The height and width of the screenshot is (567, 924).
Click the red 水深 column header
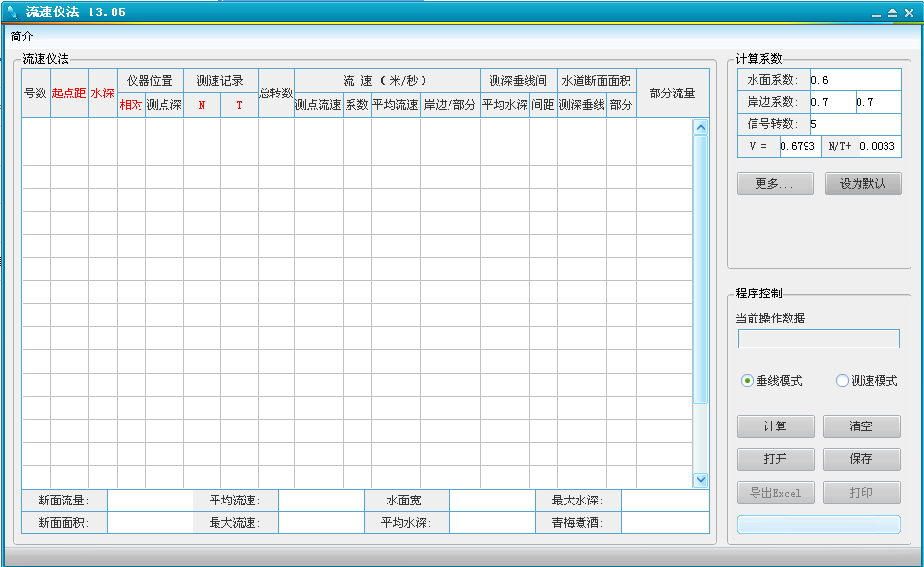103,93
